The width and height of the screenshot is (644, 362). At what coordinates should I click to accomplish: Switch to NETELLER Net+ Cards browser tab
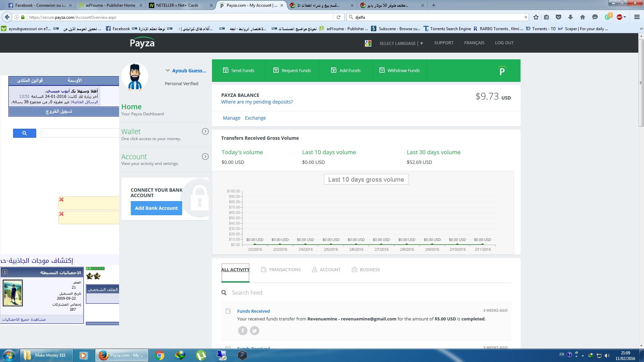tap(180, 5)
